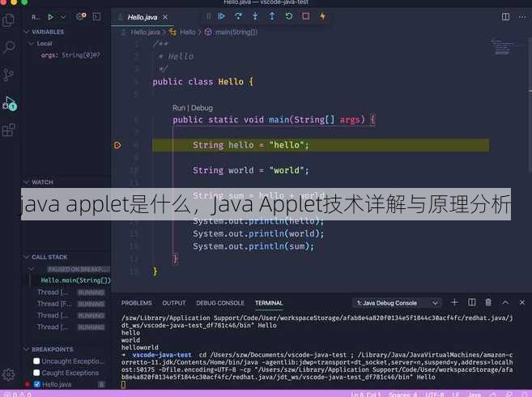Split the terminal panel
The image size is (532, 397).
tap(471, 302)
